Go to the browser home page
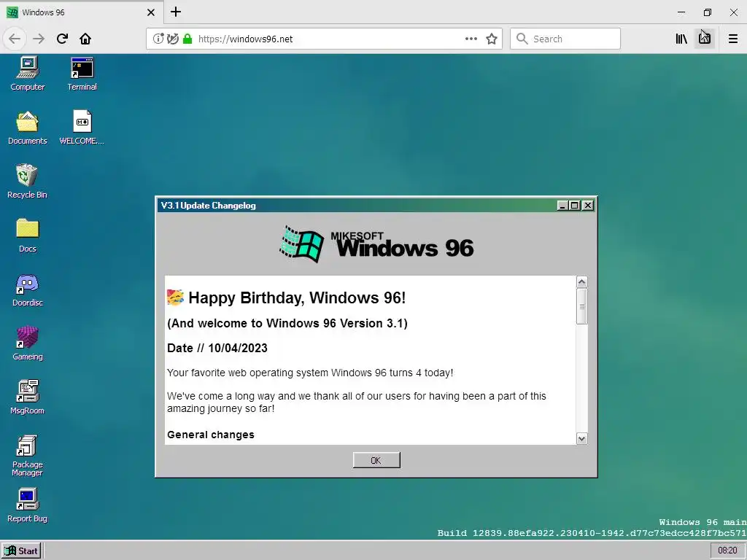The image size is (747, 560). point(85,39)
